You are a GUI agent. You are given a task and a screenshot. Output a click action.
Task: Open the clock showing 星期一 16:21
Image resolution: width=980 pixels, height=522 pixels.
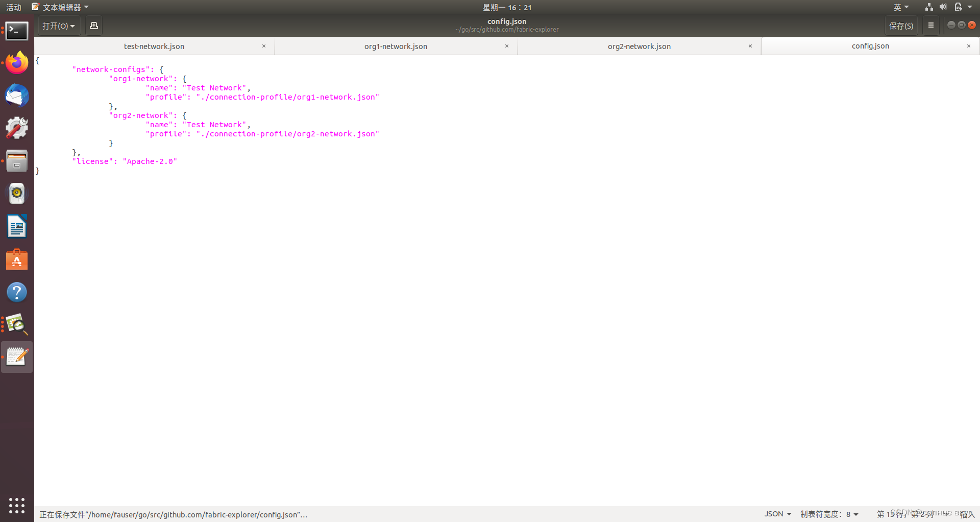tap(507, 7)
